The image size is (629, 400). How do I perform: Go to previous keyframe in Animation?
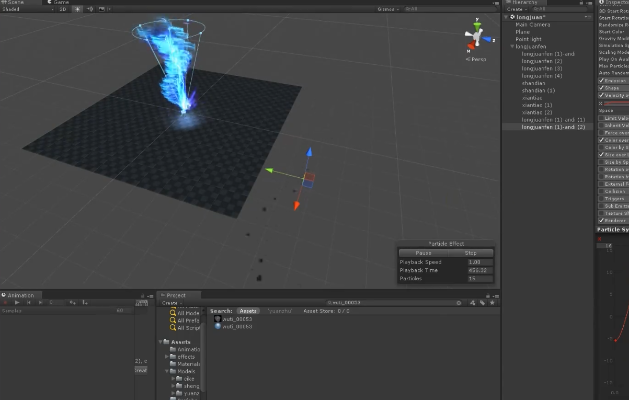(x=28, y=303)
